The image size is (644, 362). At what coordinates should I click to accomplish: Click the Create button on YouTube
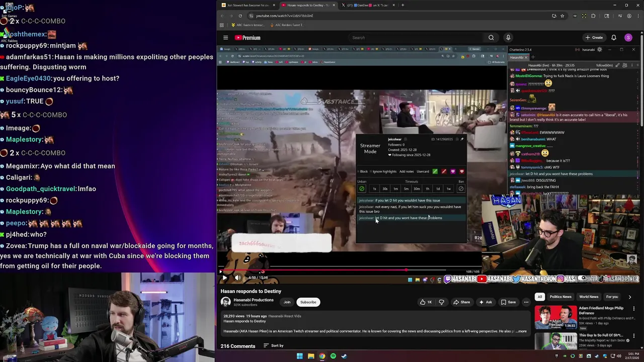click(594, 38)
